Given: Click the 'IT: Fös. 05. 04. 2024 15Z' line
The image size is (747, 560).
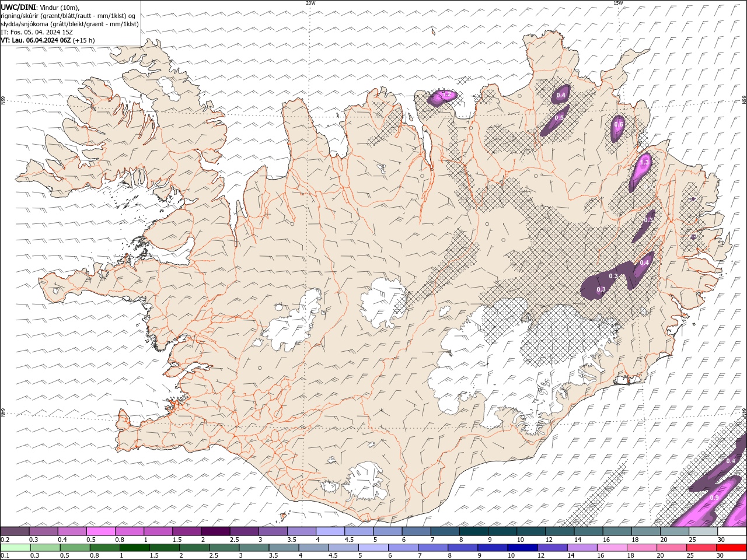Looking at the screenshot, I should (x=36, y=32).
